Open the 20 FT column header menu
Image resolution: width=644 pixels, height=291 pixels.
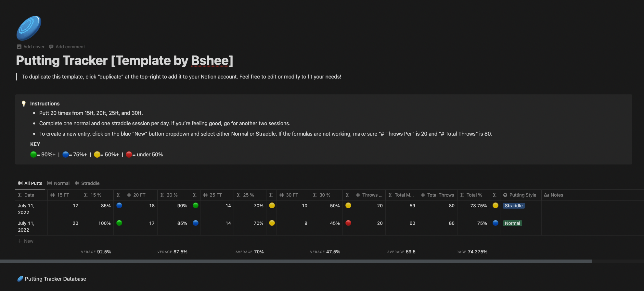(x=140, y=195)
